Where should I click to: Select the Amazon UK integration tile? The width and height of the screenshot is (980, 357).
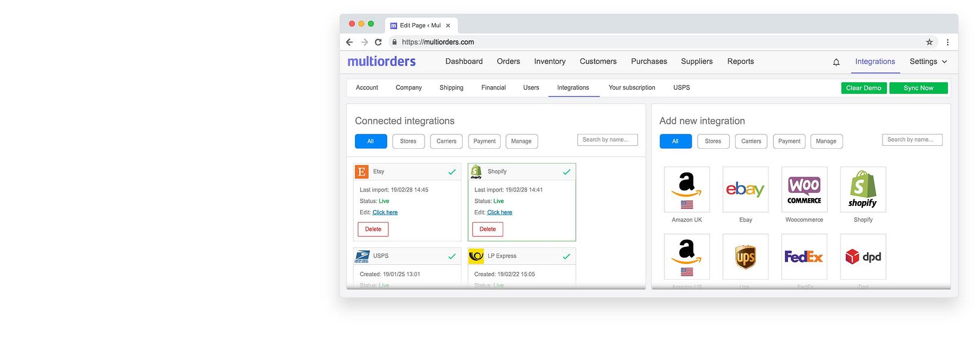point(687,189)
